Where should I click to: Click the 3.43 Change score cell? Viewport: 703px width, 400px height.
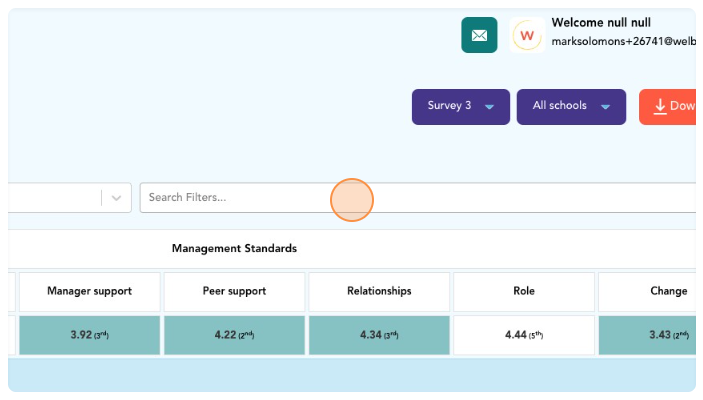coord(648,335)
